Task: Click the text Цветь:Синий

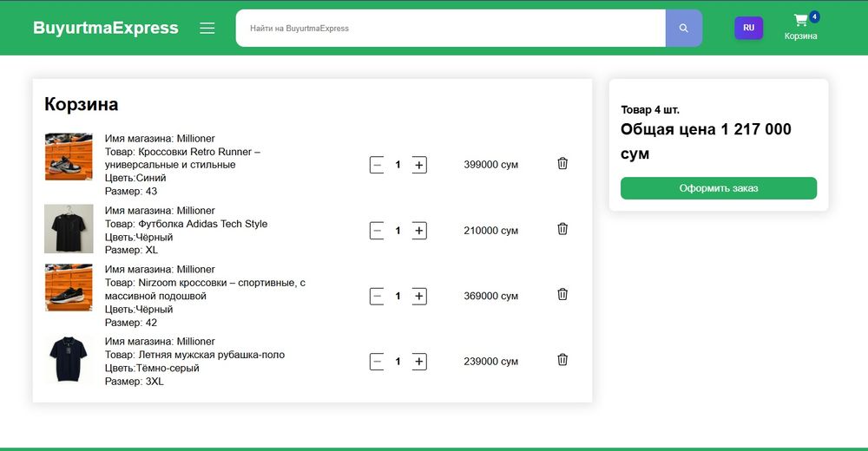Action: click(x=135, y=178)
